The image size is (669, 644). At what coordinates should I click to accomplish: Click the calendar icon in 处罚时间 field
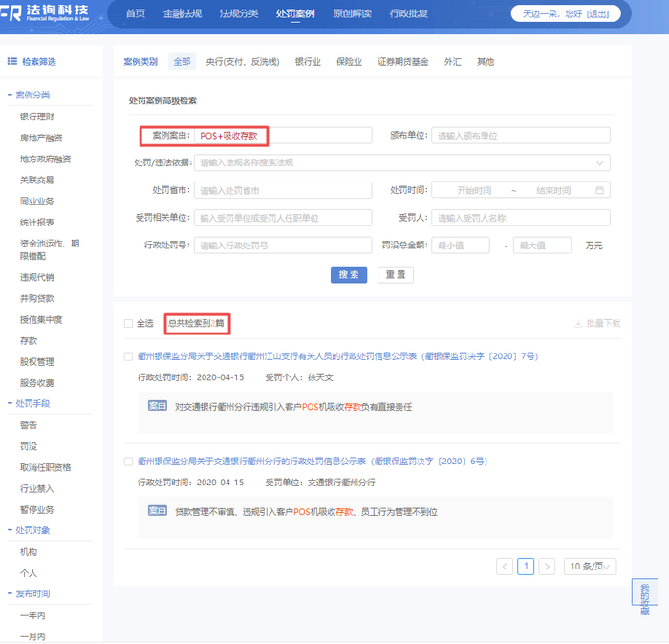pyautogui.click(x=599, y=190)
